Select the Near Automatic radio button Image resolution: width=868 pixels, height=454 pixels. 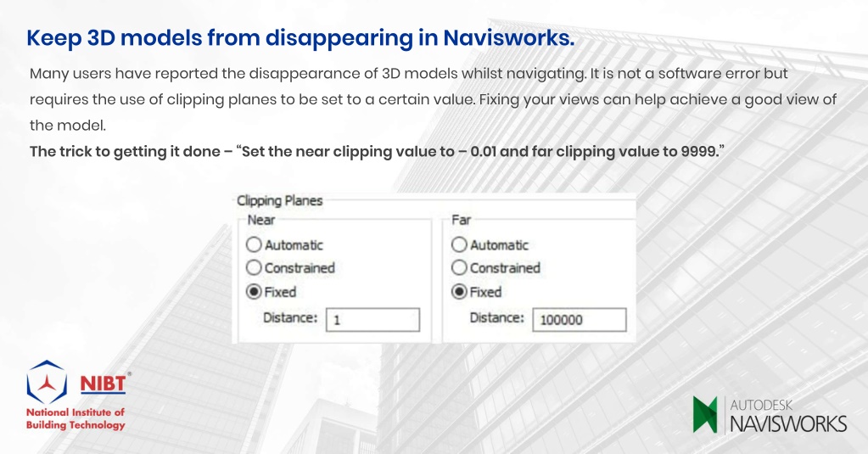[x=254, y=244]
